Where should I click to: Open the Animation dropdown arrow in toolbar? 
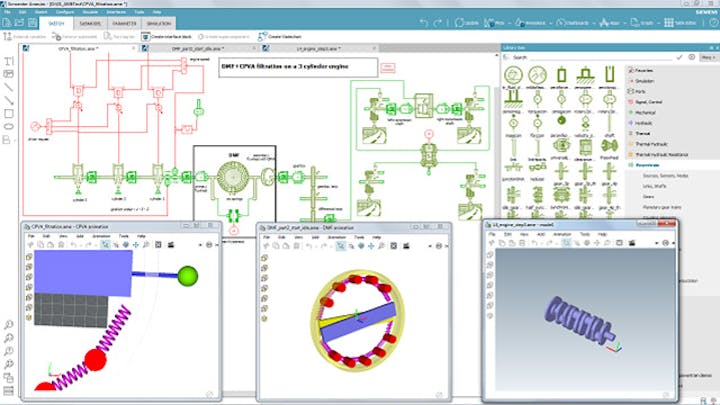click(x=550, y=23)
